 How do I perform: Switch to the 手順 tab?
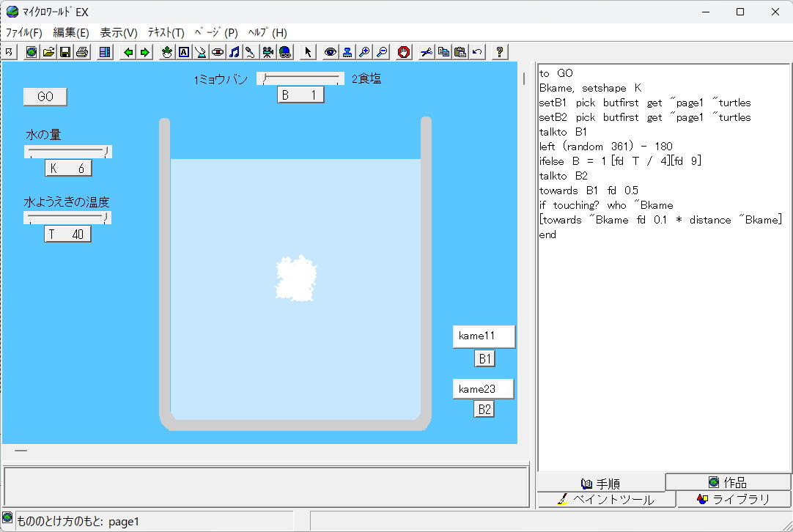[x=601, y=484]
